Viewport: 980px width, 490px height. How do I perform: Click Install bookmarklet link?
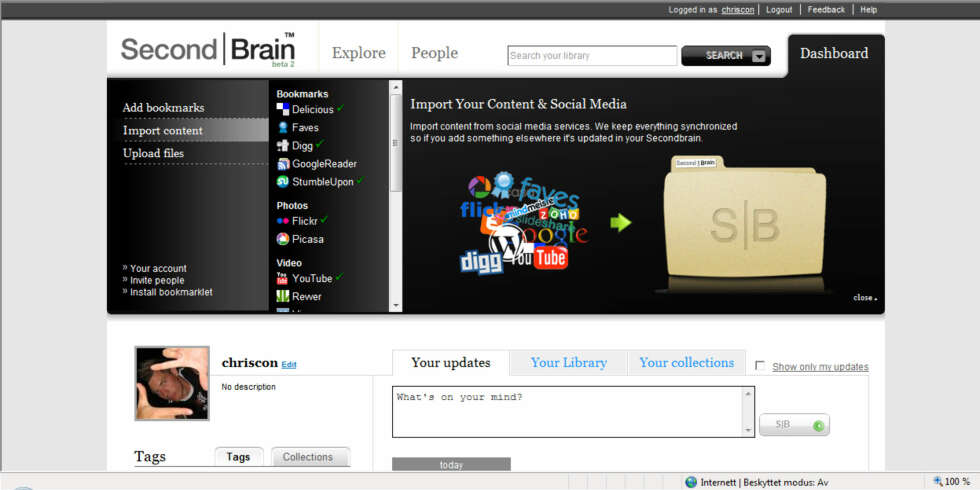click(171, 292)
